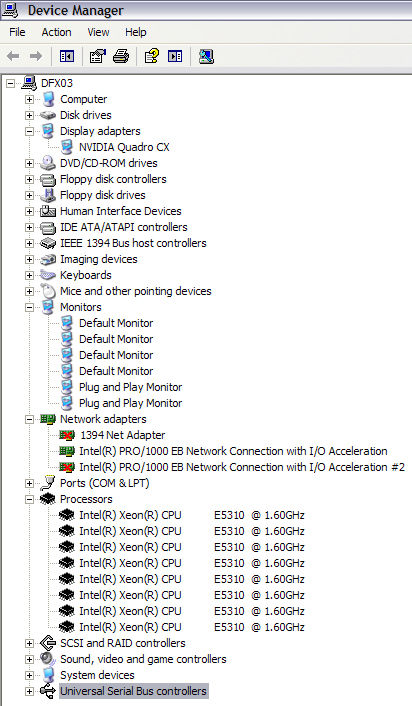412x706 pixels.
Task: Click the DFX03 computer icon
Action: click(x=29, y=83)
